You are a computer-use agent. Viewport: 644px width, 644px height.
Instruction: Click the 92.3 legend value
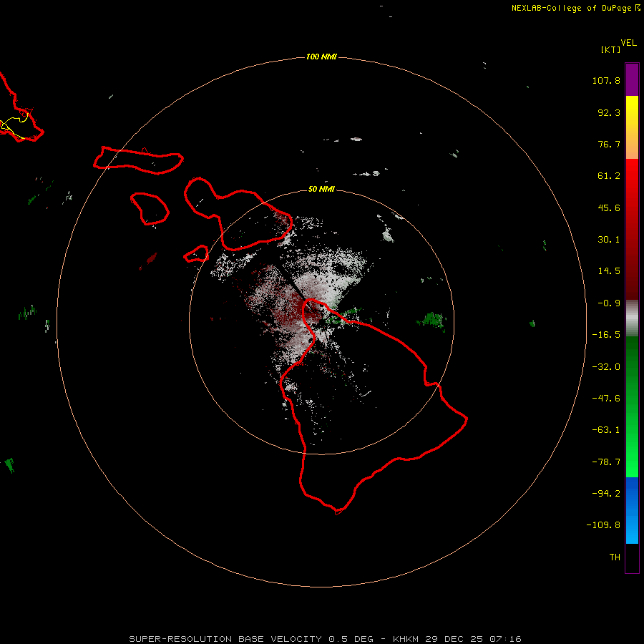(609, 112)
